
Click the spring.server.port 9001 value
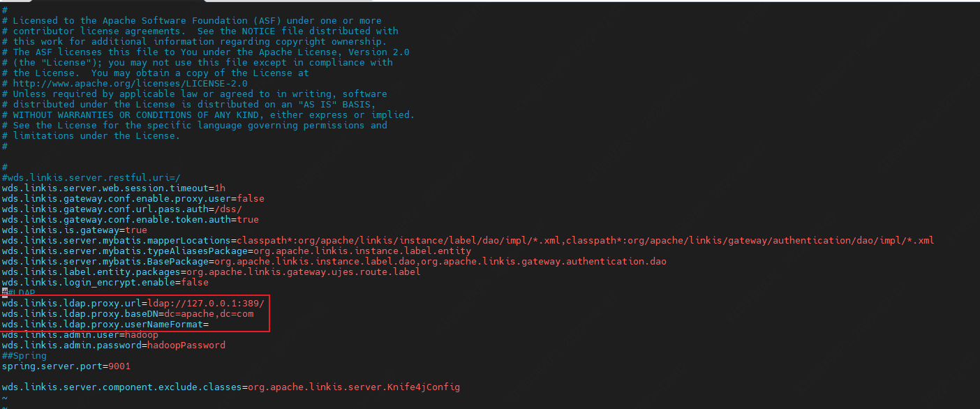[x=119, y=366]
